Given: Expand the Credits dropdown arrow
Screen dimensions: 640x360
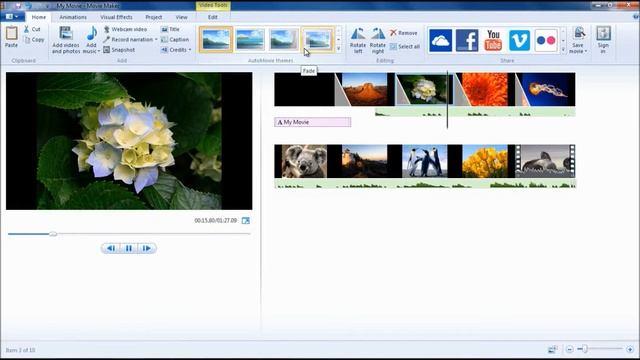Looking at the screenshot, I should click(x=190, y=50).
